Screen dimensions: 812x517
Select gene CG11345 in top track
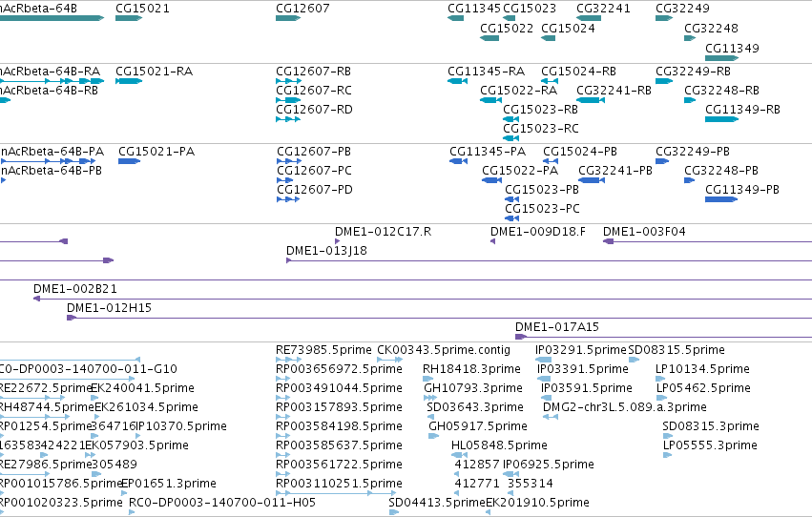point(456,18)
